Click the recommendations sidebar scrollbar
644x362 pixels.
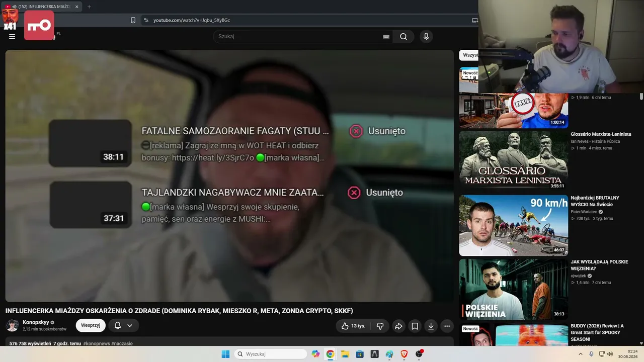[641, 97]
